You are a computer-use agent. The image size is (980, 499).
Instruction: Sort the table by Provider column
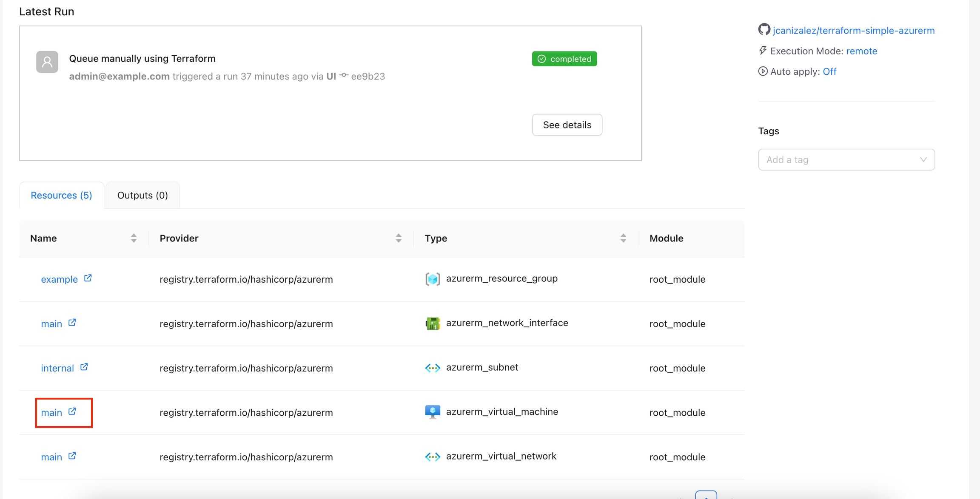click(x=398, y=238)
